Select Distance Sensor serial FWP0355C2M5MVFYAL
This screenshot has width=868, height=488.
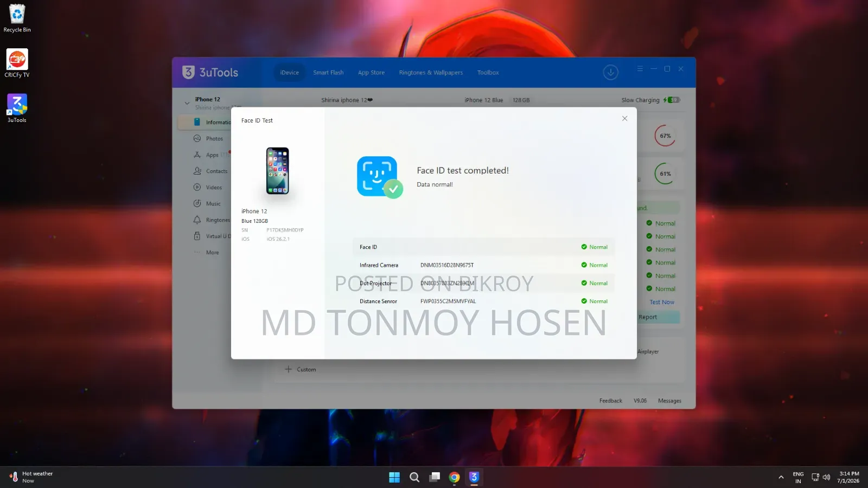click(x=448, y=301)
